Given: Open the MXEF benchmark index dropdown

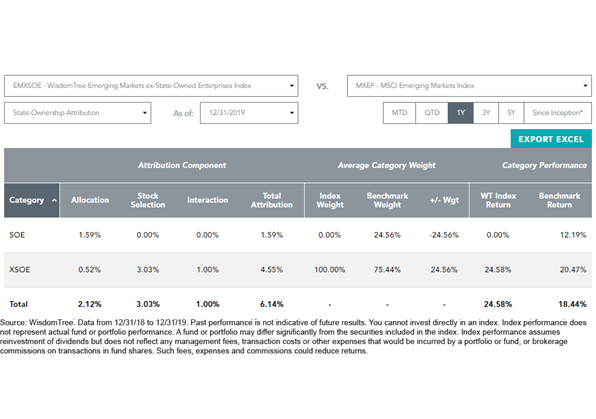Looking at the screenshot, I should click(469, 86).
